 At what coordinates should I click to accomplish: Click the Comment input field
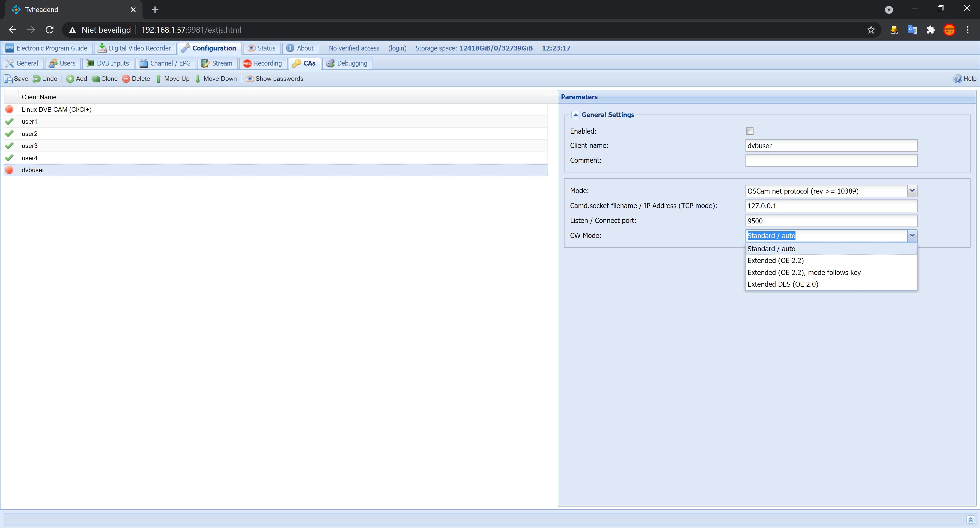pyautogui.click(x=831, y=160)
